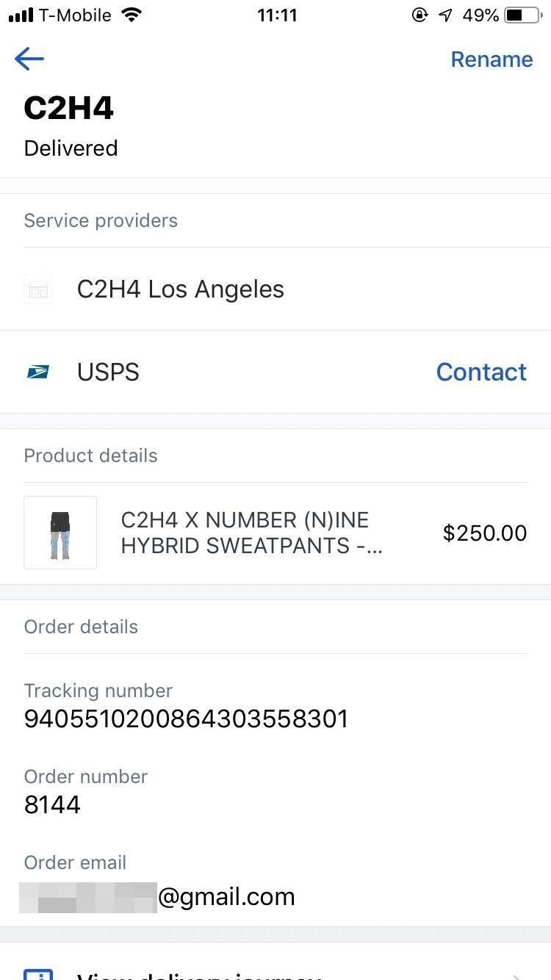Tap the C2H4 store icon

(x=38, y=289)
